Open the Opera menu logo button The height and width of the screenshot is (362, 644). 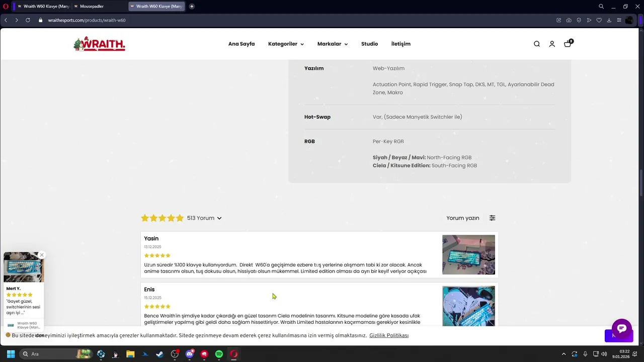6,7
